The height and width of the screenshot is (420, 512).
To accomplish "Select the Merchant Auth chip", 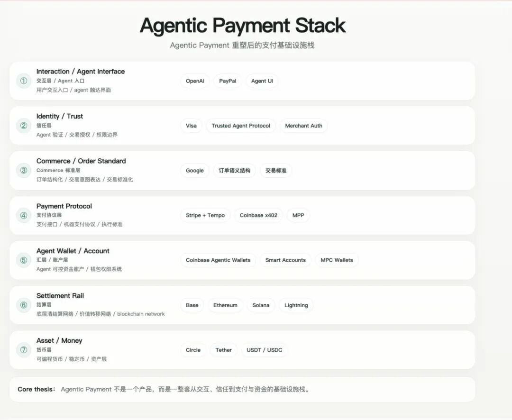I will pyautogui.click(x=303, y=126).
